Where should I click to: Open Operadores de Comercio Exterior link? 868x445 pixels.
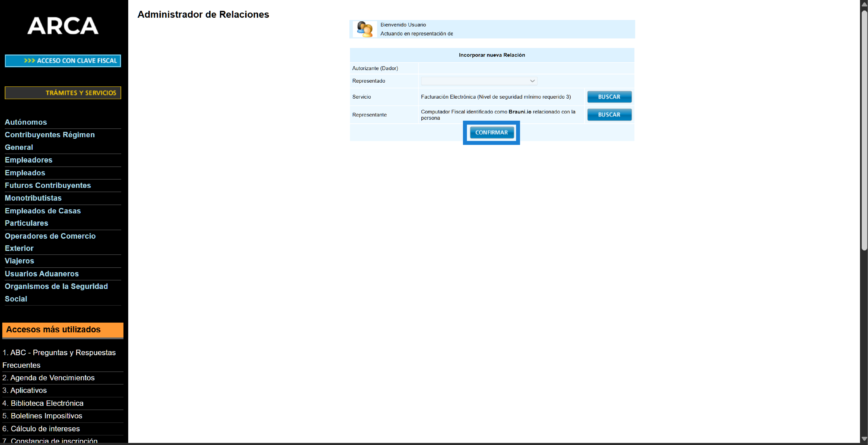pyautogui.click(x=50, y=236)
